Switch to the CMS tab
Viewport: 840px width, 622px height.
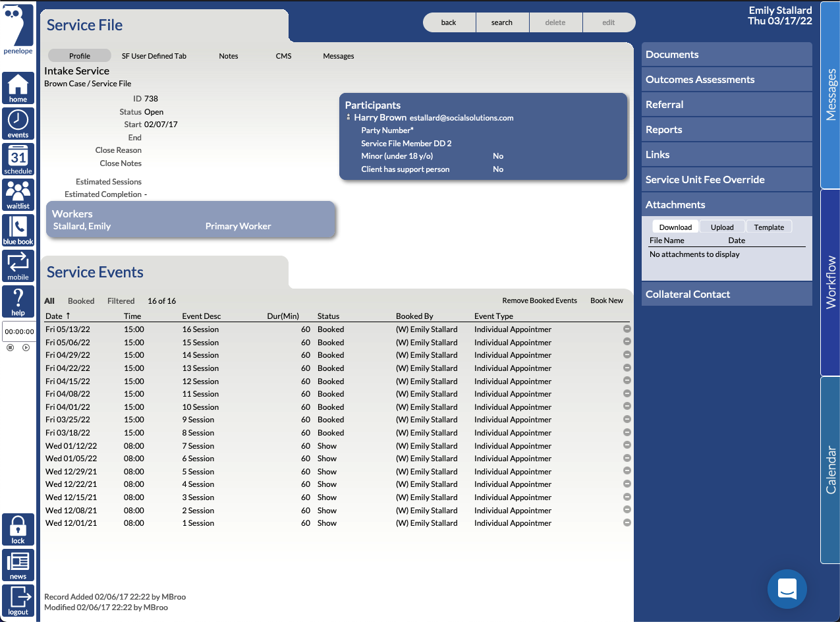point(283,56)
